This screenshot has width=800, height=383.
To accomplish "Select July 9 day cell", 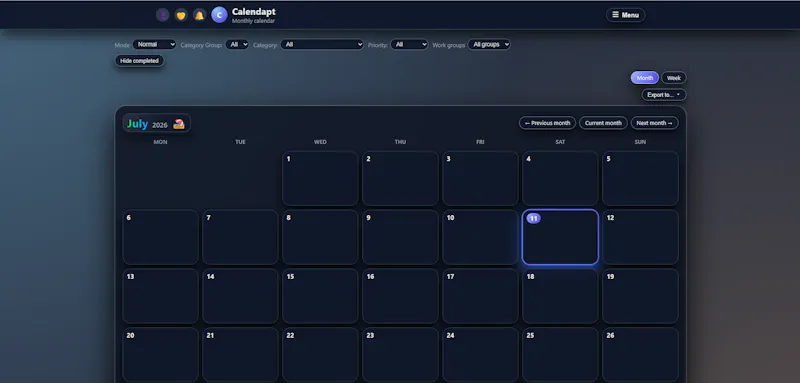I will [x=401, y=237].
